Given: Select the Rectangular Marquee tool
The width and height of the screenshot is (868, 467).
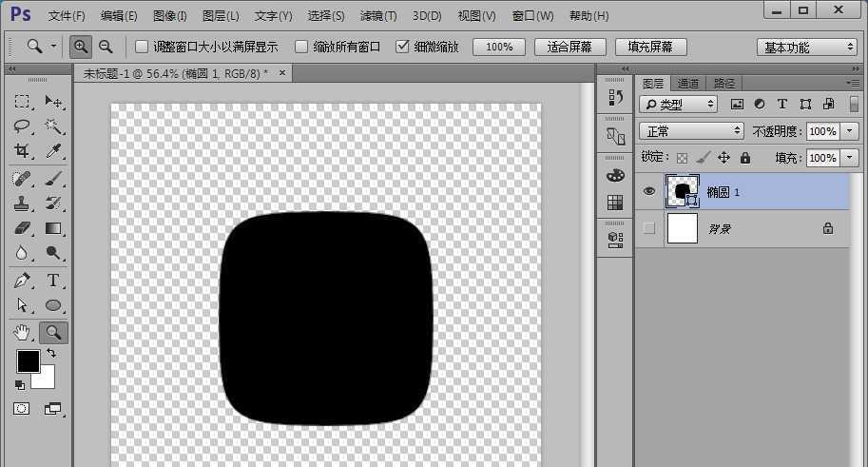Looking at the screenshot, I should (x=22, y=102).
